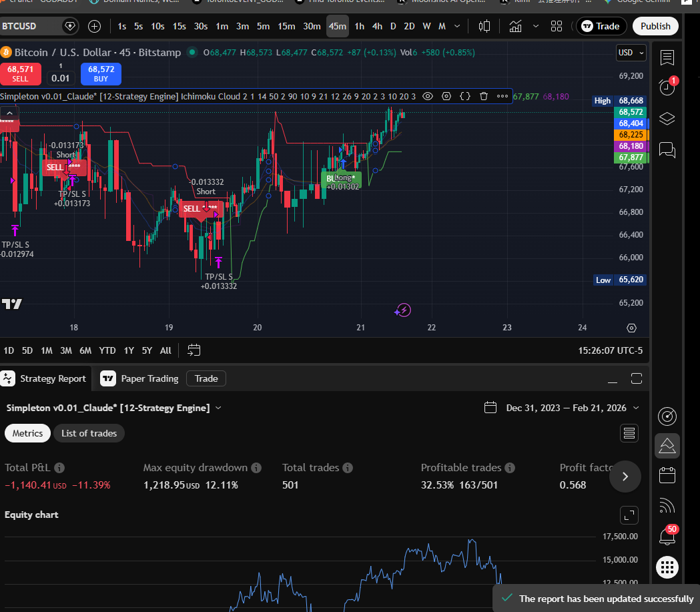Open the indicators dropdown chevron

pyautogui.click(x=536, y=26)
